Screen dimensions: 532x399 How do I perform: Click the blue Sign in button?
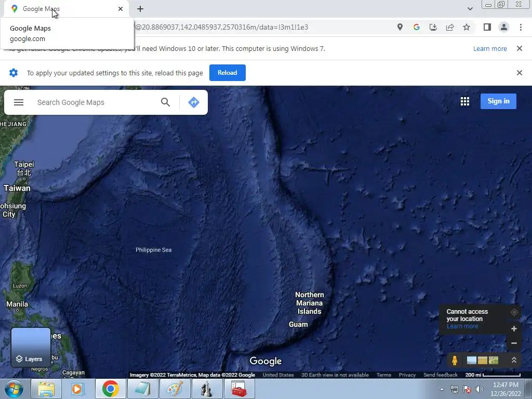(x=498, y=101)
